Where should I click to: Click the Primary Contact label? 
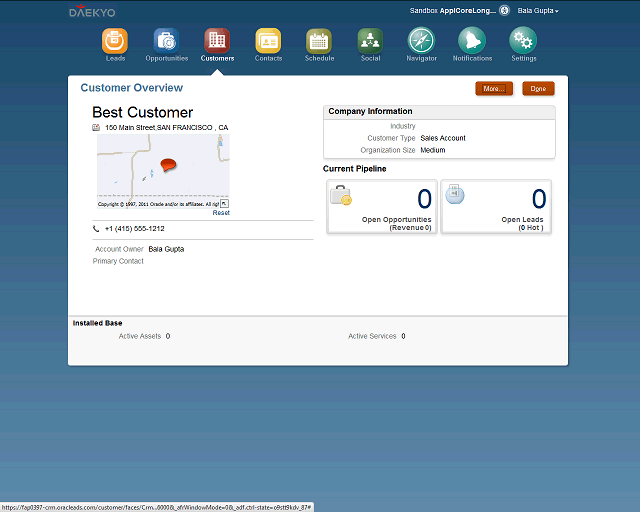click(x=118, y=261)
